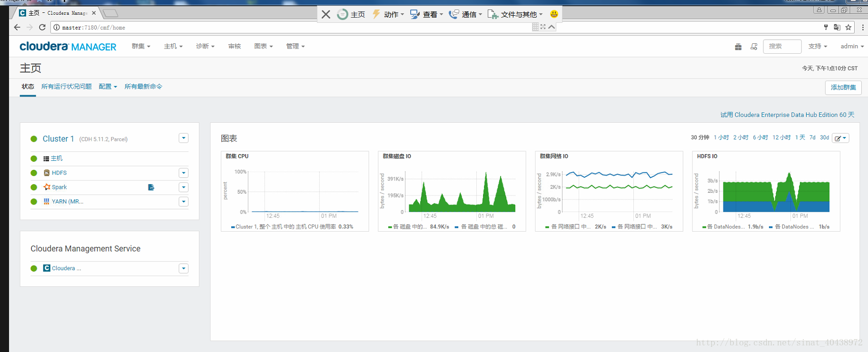Select the 状态 status tab
The image size is (868, 352).
pyautogui.click(x=28, y=87)
